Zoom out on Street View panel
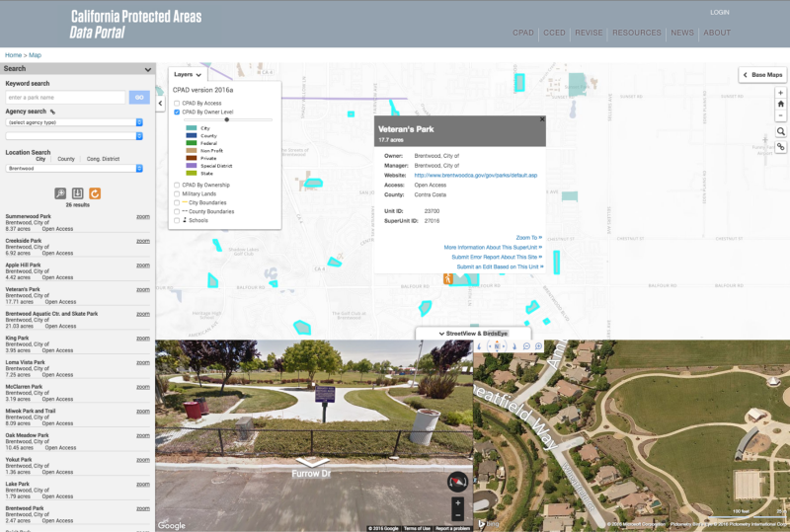This screenshot has height=532, width=790. click(457, 515)
